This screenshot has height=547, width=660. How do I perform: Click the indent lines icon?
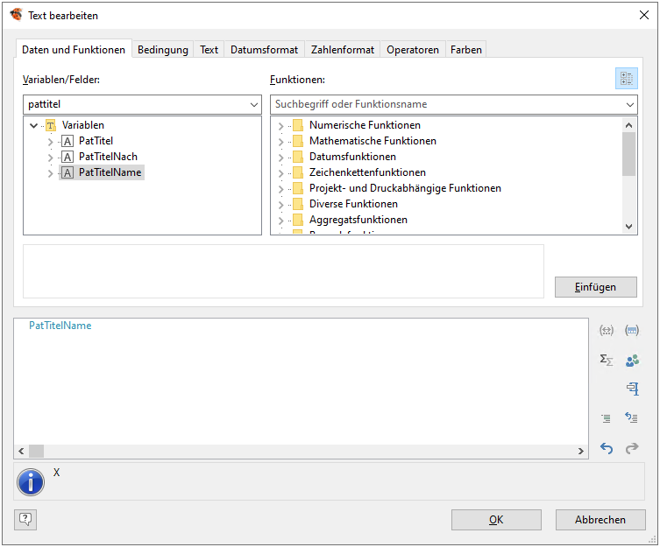click(606, 418)
